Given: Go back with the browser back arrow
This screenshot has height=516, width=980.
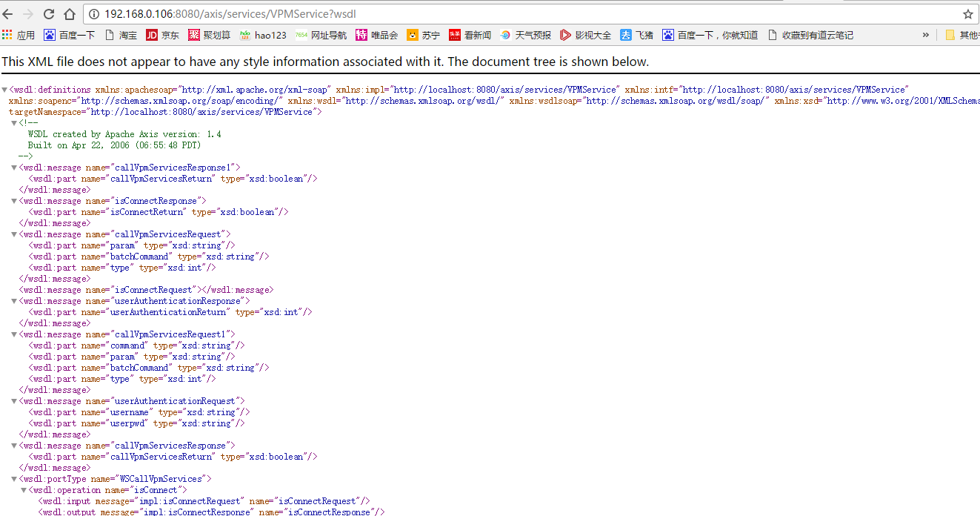Looking at the screenshot, I should point(8,14).
